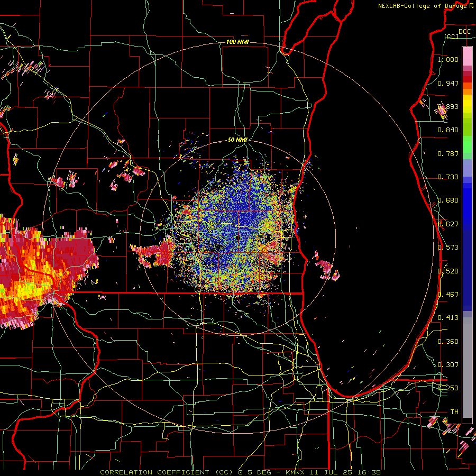Click the 0.680 scale value

point(448,200)
